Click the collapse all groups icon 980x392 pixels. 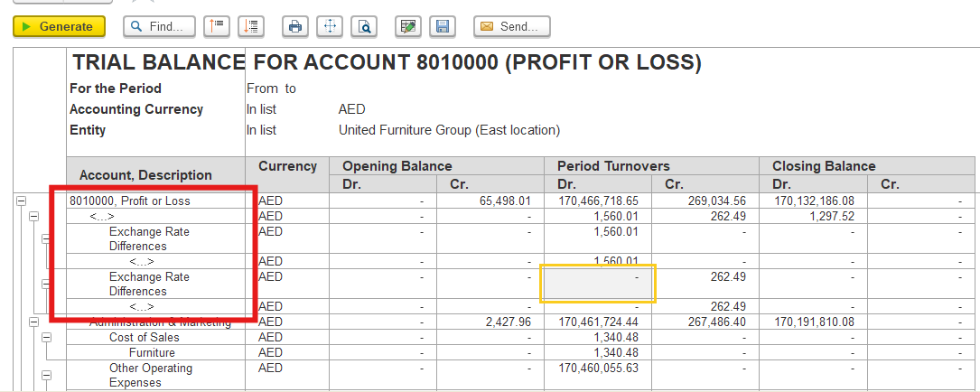[x=216, y=27]
